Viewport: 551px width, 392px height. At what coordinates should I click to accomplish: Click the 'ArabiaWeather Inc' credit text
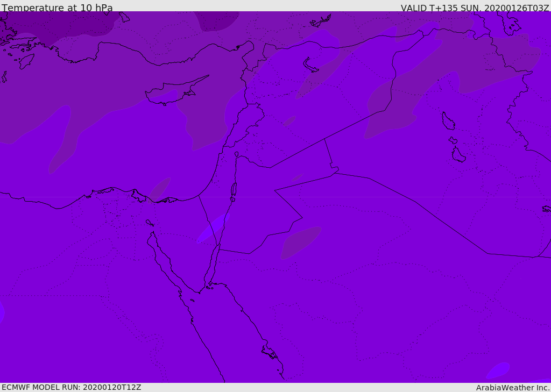pyautogui.click(x=512, y=388)
